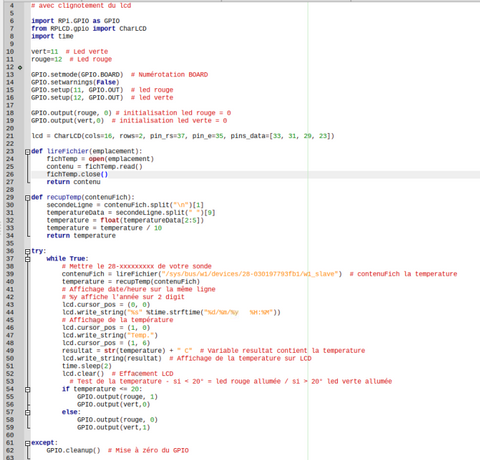Click 'lcd.write_string("Temp.")' line
The width and height of the screenshot is (480, 460).
coord(110,335)
